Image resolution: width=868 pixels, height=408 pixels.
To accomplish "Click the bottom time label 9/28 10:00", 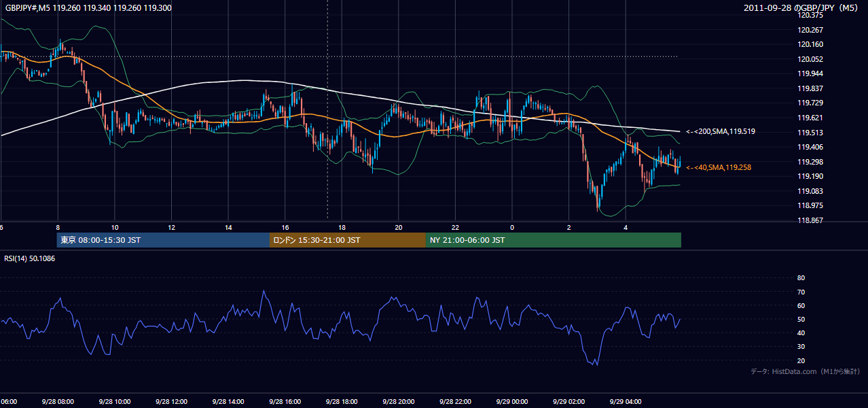I will click(x=114, y=401).
